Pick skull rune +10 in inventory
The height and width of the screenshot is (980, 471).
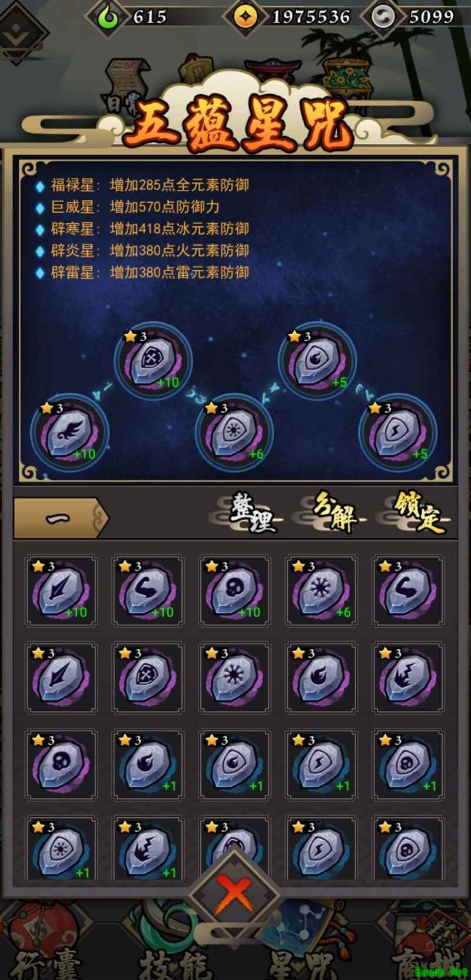point(234,590)
